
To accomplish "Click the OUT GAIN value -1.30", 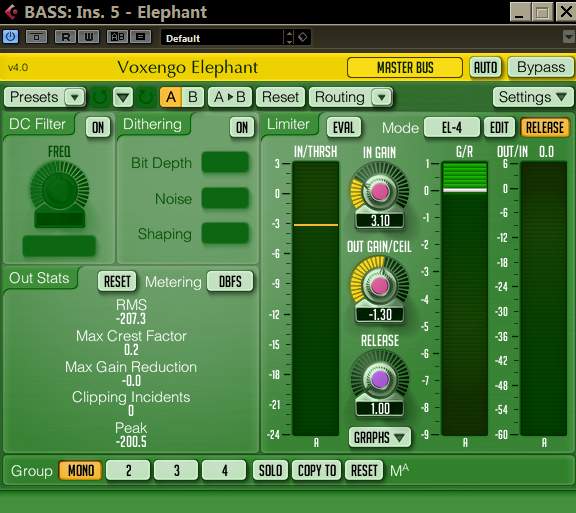I will [380, 315].
